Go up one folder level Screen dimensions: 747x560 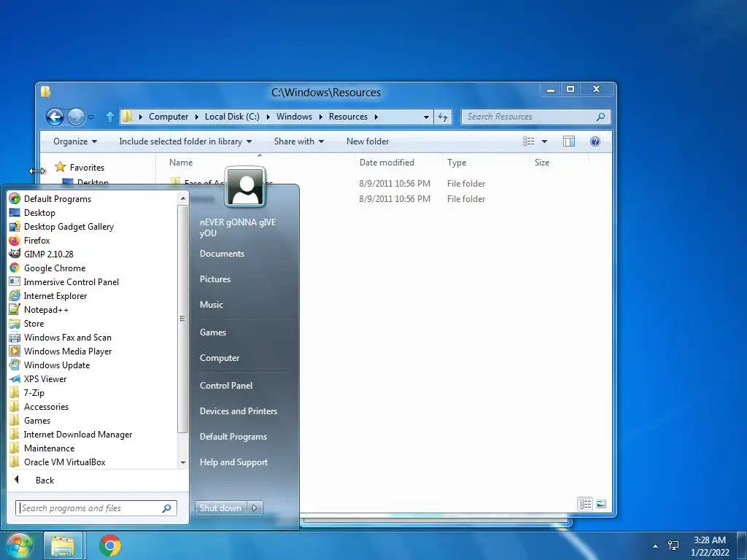point(109,117)
